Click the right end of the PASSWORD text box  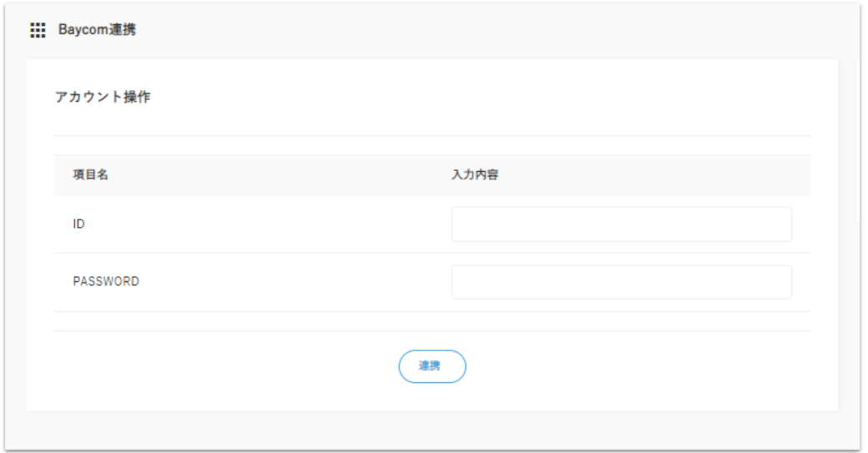(782, 282)
